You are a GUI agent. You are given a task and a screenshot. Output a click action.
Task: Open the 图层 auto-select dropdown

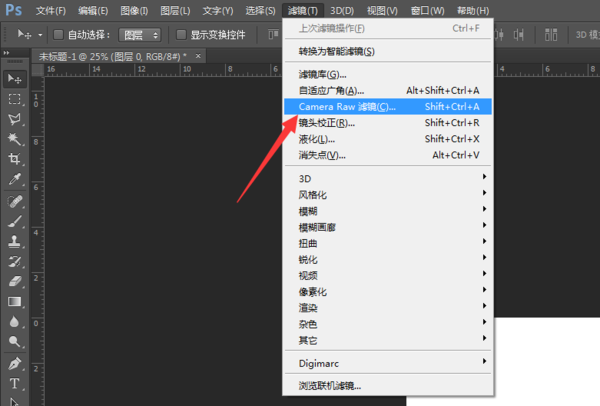coord(140,35)
